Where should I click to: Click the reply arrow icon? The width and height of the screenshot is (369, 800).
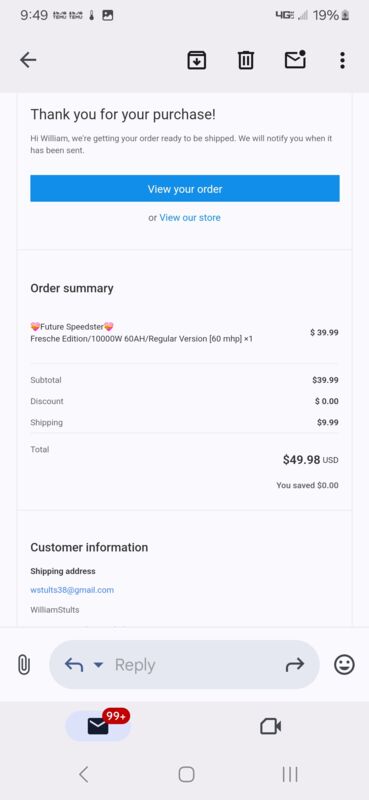pyautogui.click(x=74, y=664)
